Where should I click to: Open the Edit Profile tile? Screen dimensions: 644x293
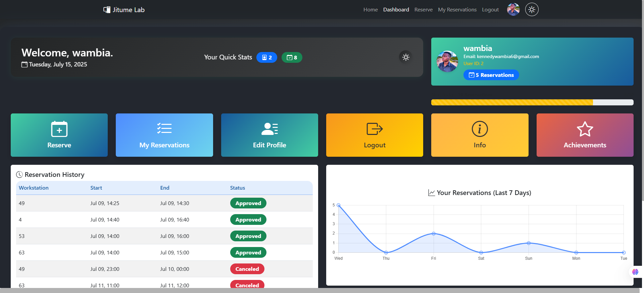(269, 135)
